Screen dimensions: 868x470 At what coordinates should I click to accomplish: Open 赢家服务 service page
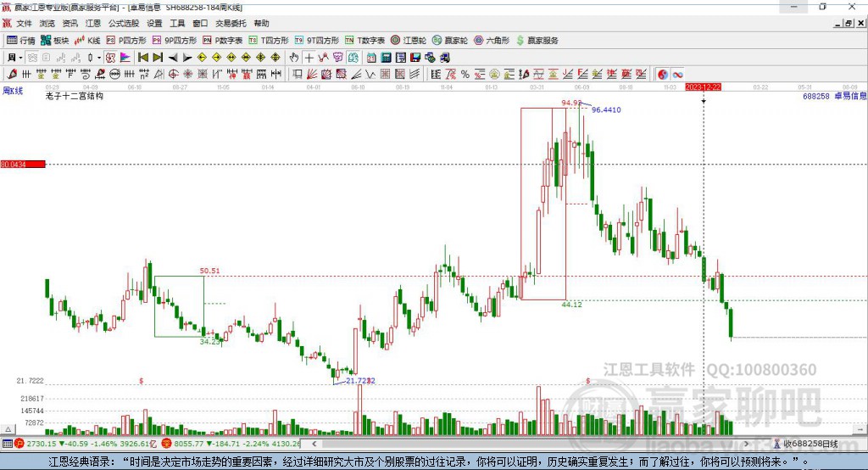click(x=537, y=41)
